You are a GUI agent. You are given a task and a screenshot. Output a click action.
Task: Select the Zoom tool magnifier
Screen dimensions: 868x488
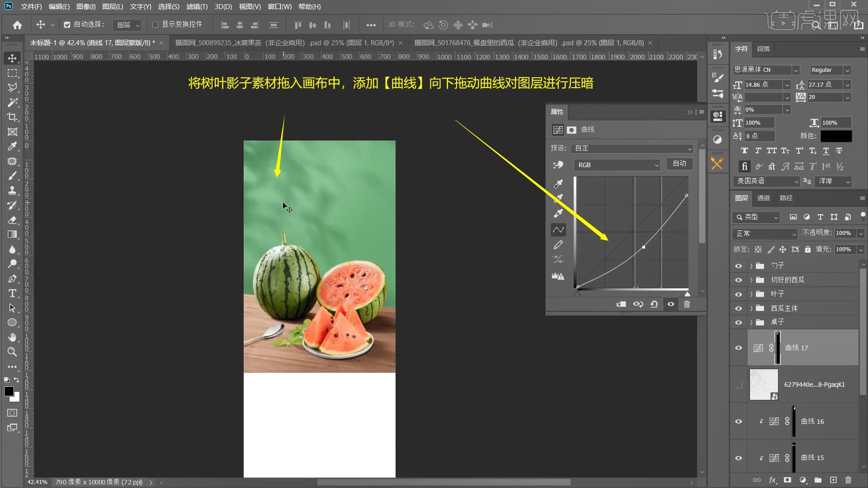pyautogui.click(x=12, y=352)
